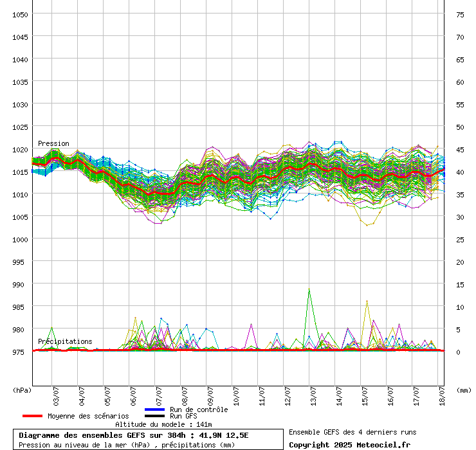Click the 25 precipitation axis value
Screen dimensions: 476x450
click(460, 239)
